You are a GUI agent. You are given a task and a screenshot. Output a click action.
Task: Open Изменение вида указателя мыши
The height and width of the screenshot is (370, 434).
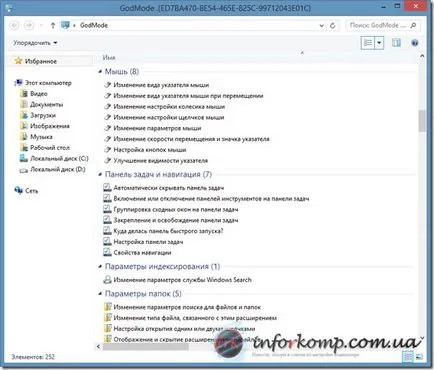[x=161, y=85]
